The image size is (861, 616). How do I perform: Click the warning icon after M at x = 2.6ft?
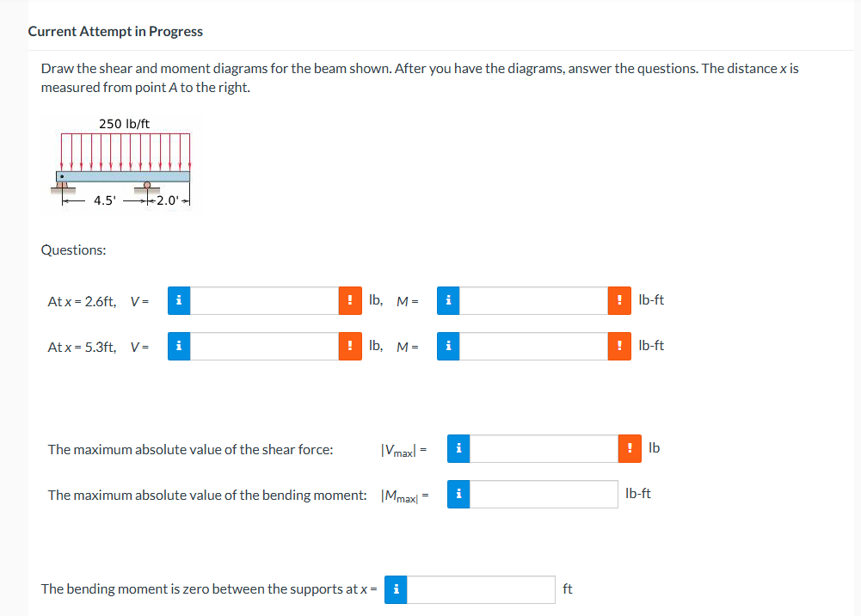click(x=618, y=300)
